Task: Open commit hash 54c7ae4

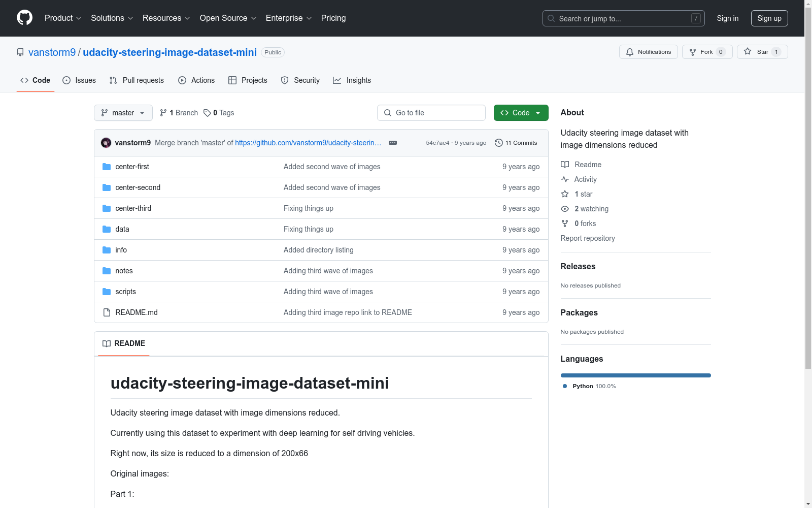Action: (437, 143)
